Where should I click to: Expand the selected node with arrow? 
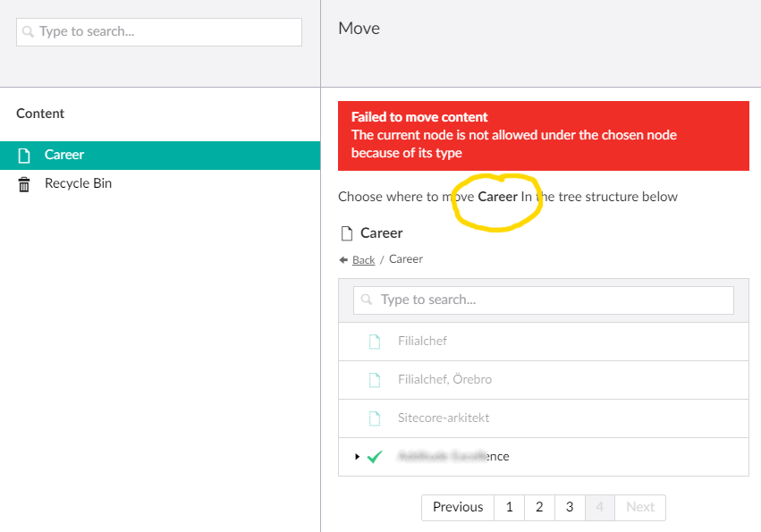click(x=357, y=457)
